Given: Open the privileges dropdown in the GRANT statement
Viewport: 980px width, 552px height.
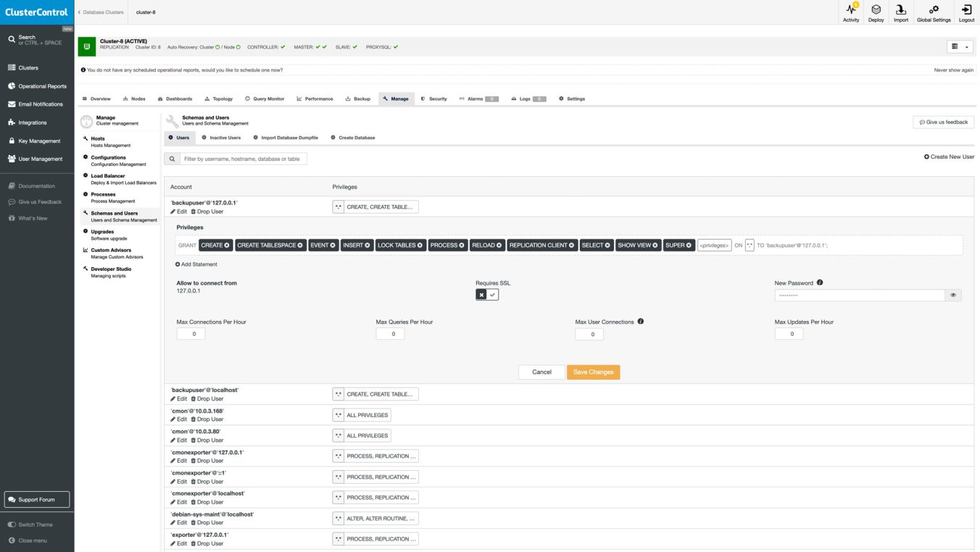Looking at the screenshot, I should (x=715, y=245).
